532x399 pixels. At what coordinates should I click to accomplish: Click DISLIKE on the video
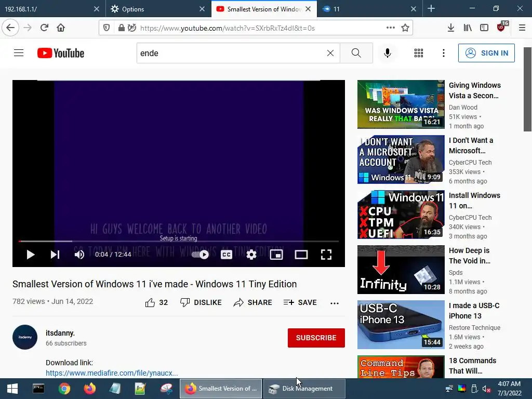point(201,302)
